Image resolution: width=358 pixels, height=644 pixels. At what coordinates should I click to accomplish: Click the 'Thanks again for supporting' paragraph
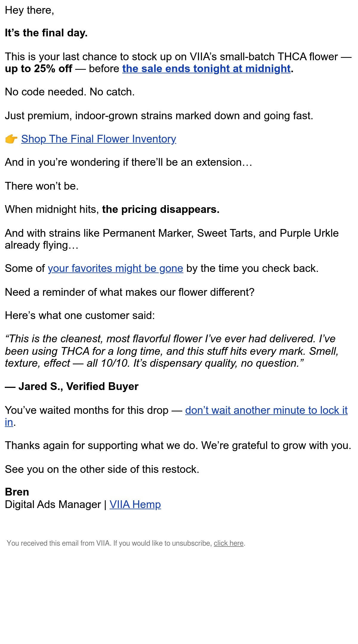(178, 445)
